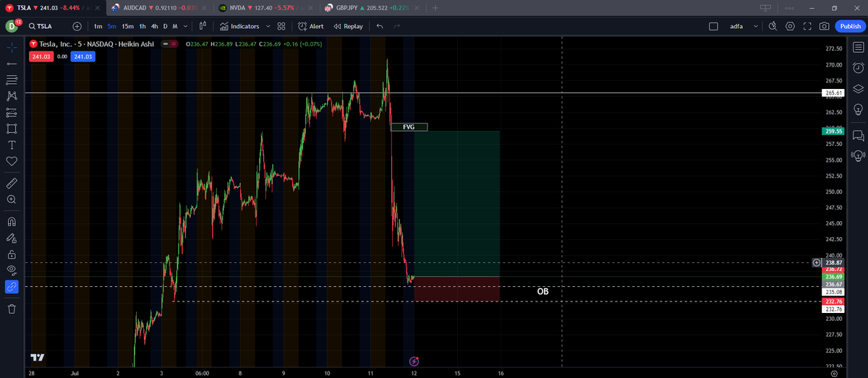Switch to the 1m timeframe
This screenshot has height=378, width=868.
[x=98, y=26]
